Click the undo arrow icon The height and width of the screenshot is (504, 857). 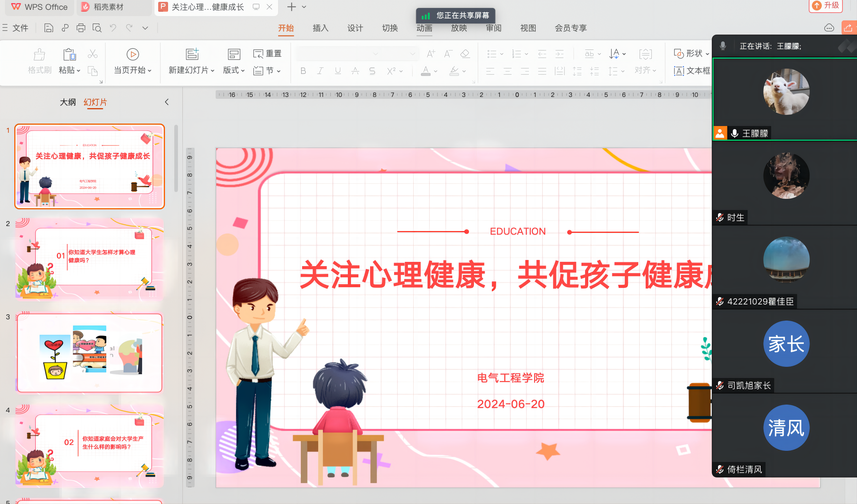pyautogui.click(x=113, y=28)
